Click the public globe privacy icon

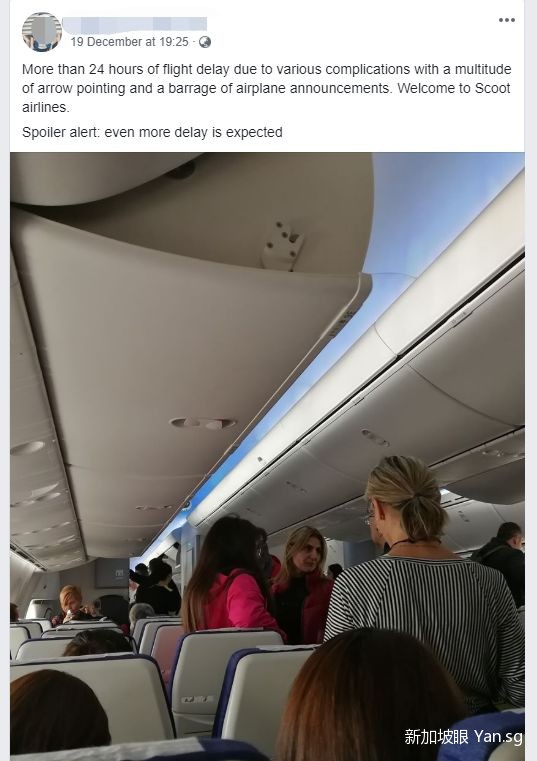[205, 42]
